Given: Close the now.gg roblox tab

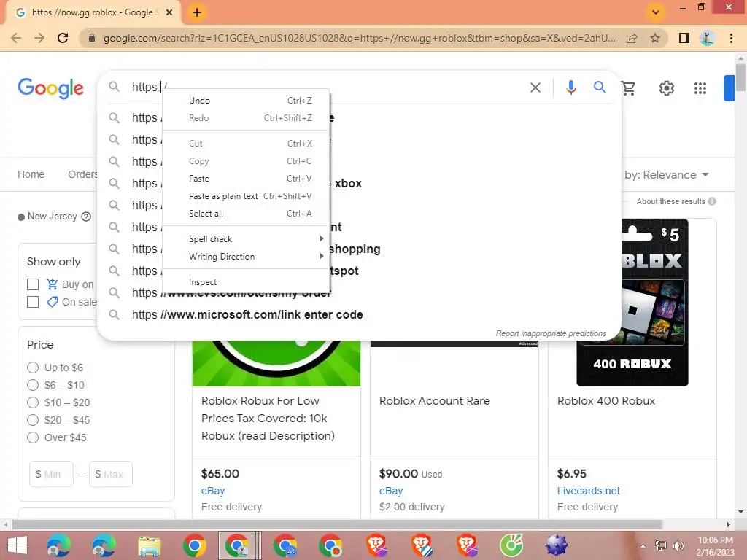Looking at the screenshot, I should 169,12.
